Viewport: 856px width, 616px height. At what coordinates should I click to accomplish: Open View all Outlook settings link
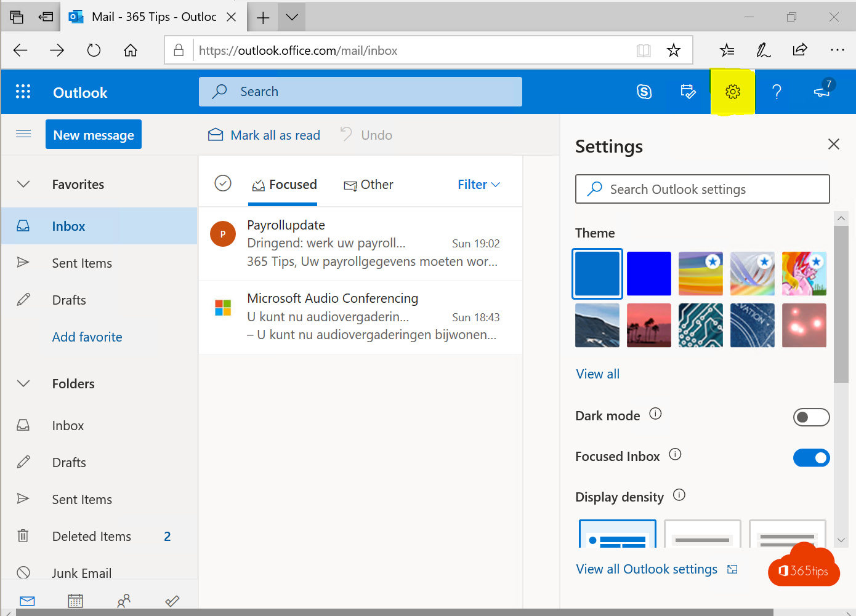pyautogui.click(x=656, y=569)
